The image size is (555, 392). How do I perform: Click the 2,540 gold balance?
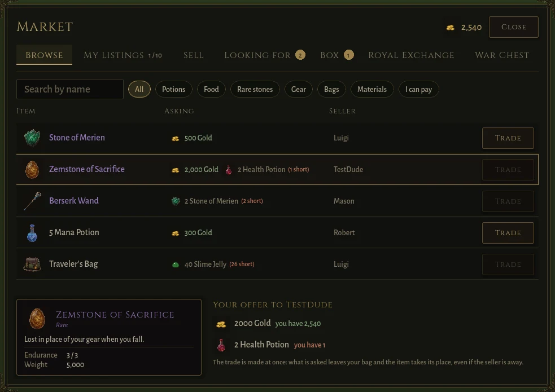click(471, 28)
